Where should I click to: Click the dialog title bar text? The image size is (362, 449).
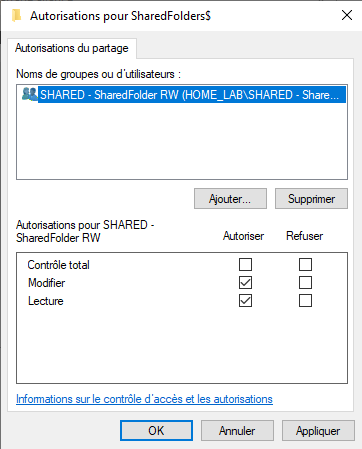pyautogui.click(x=120, y=16)
